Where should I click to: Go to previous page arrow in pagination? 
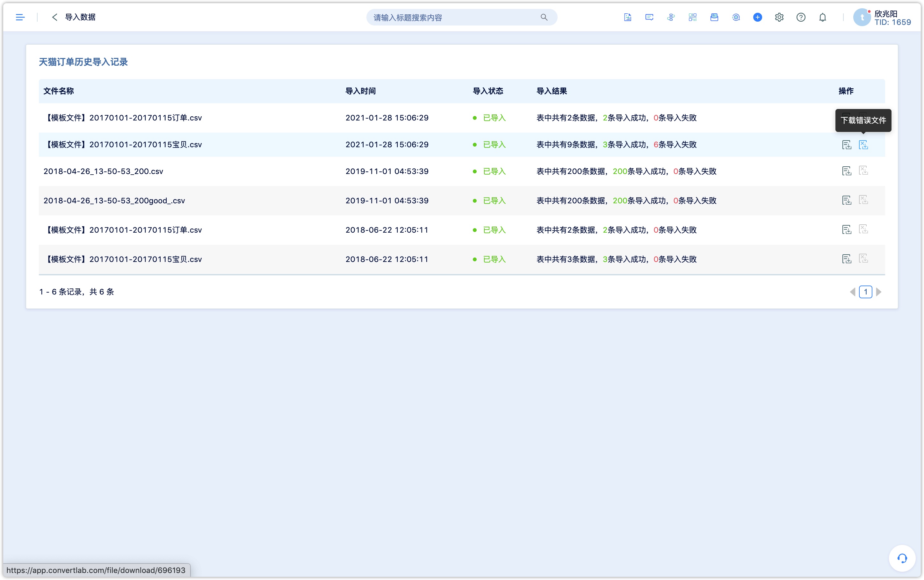pos(852,292)
